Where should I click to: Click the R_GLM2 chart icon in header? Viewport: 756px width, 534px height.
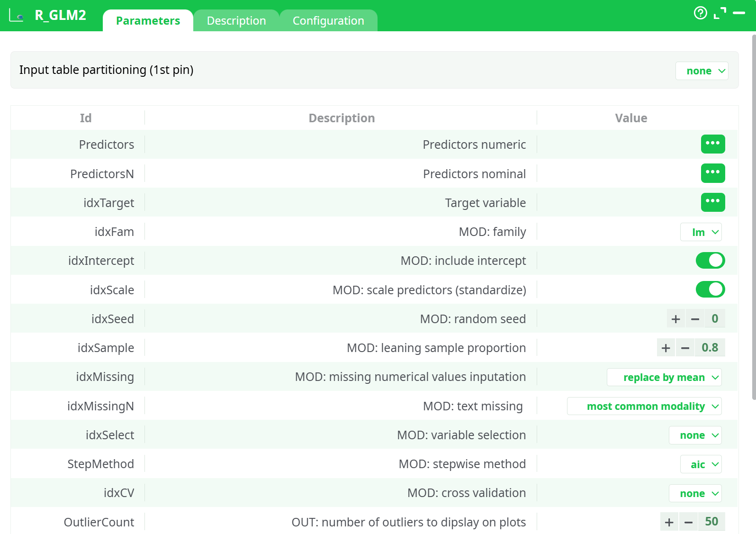coord(16,16)
